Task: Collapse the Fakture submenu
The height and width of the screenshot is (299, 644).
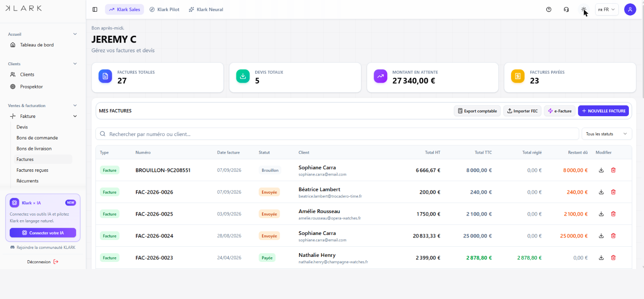Action: pyautogui.click(x=75, y=116)
